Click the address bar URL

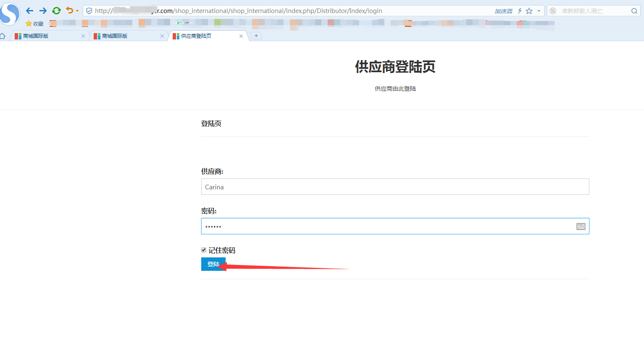coord(238,11)
